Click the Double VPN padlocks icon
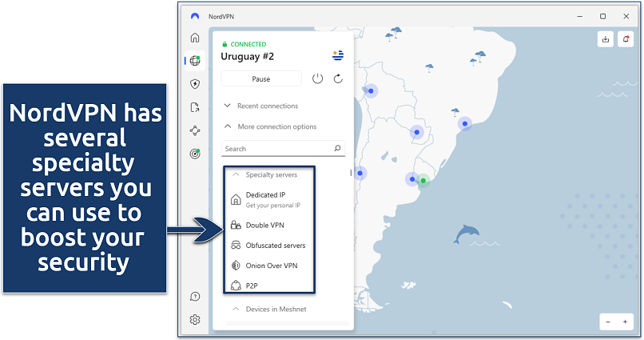This screenshot has width=644, height=340. 236,225
